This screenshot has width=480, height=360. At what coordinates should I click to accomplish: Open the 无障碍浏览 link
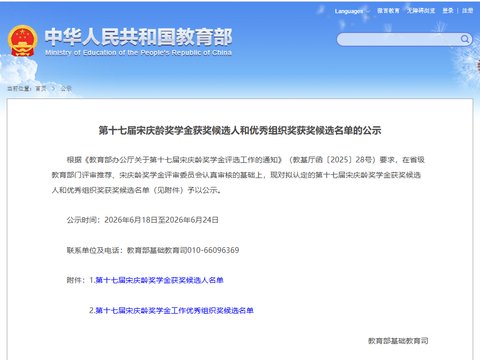click(421, 11)
